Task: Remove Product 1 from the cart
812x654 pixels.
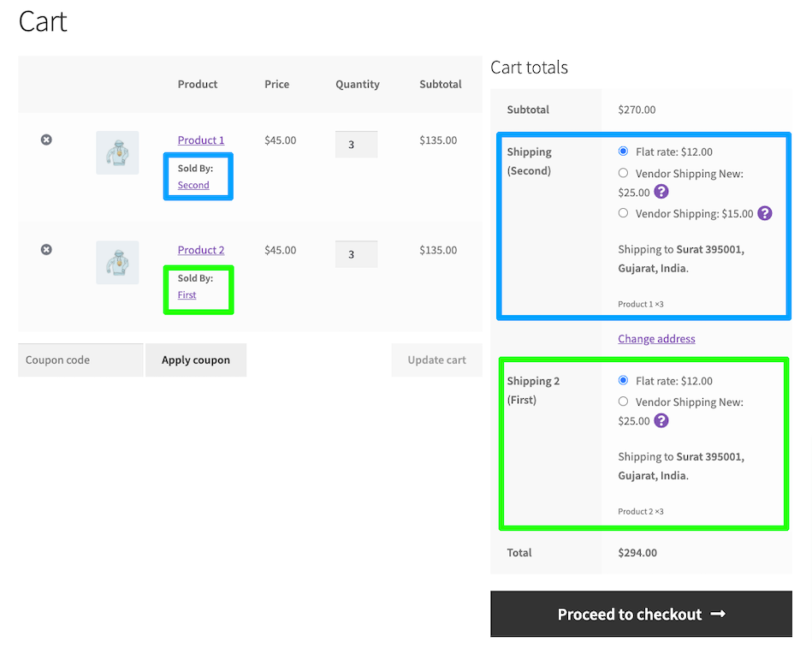Action: click(46, 140)
